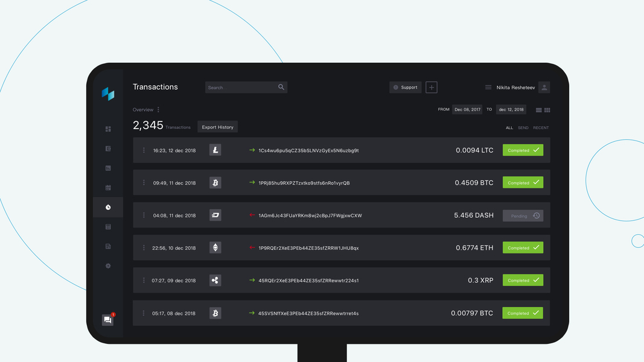
Task: Click Completed status on 0.0094 LTC row
Action: pyautogui.click(x=523, y=150)
